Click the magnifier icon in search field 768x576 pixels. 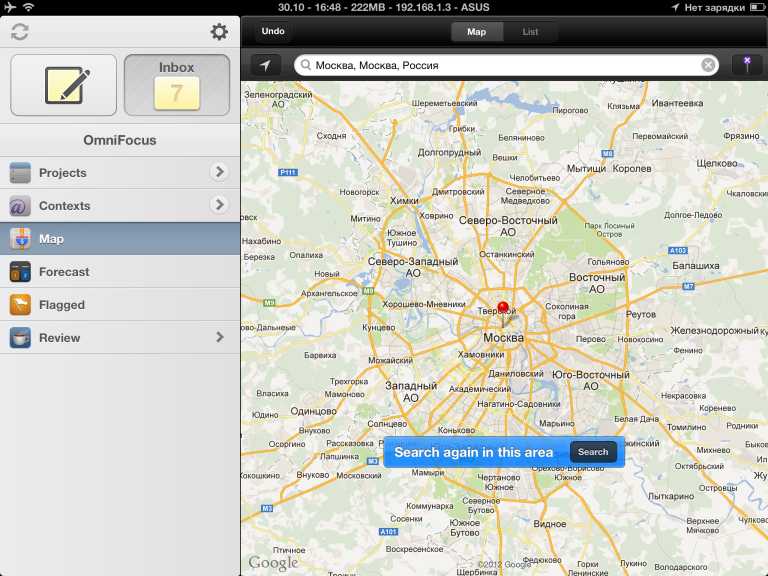[x=306, y=65]
